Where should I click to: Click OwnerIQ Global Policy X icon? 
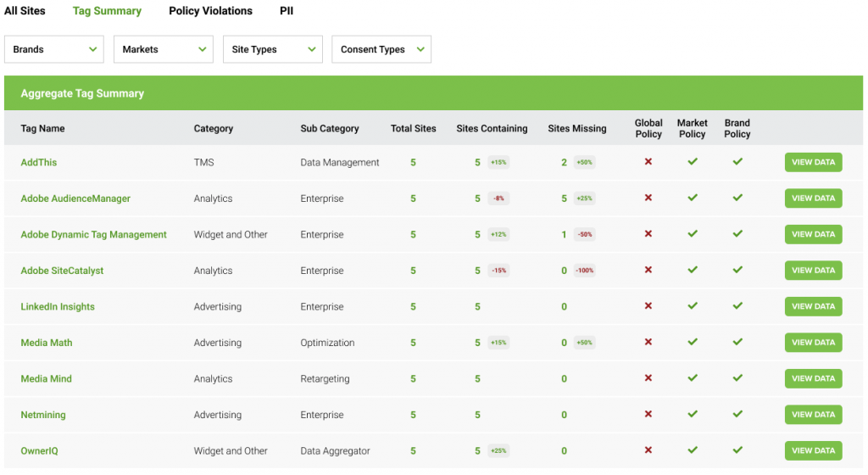pyautogui.click(x=648, y=450)
